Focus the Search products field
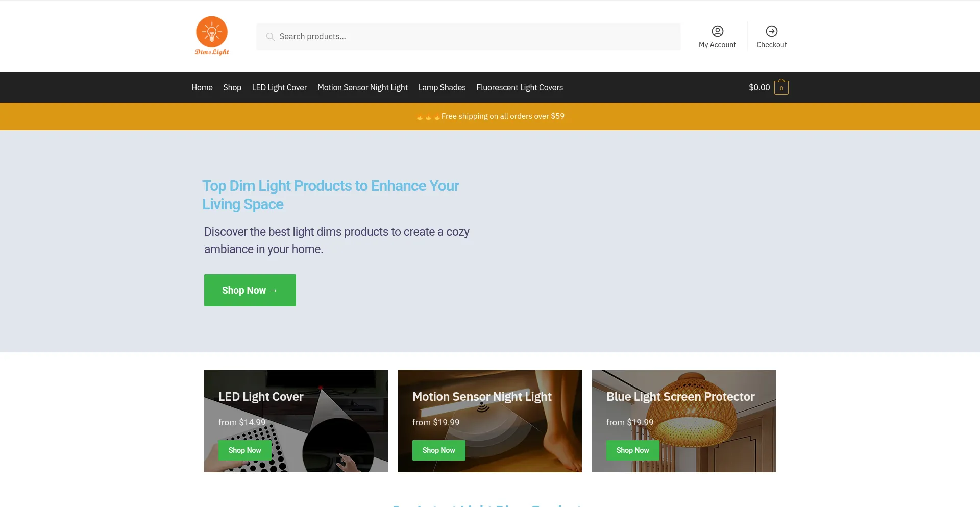 pyautogui.click(x=475, y=37)
